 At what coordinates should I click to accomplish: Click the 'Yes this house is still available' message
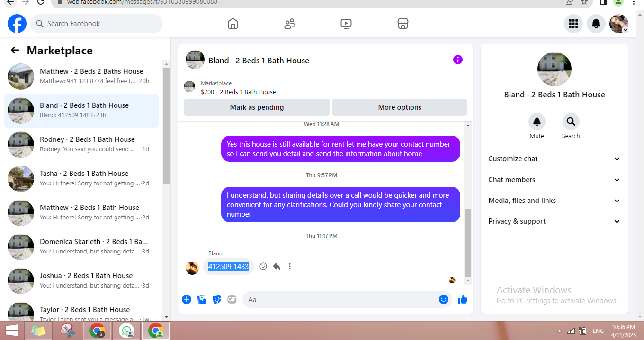(340, 148)
